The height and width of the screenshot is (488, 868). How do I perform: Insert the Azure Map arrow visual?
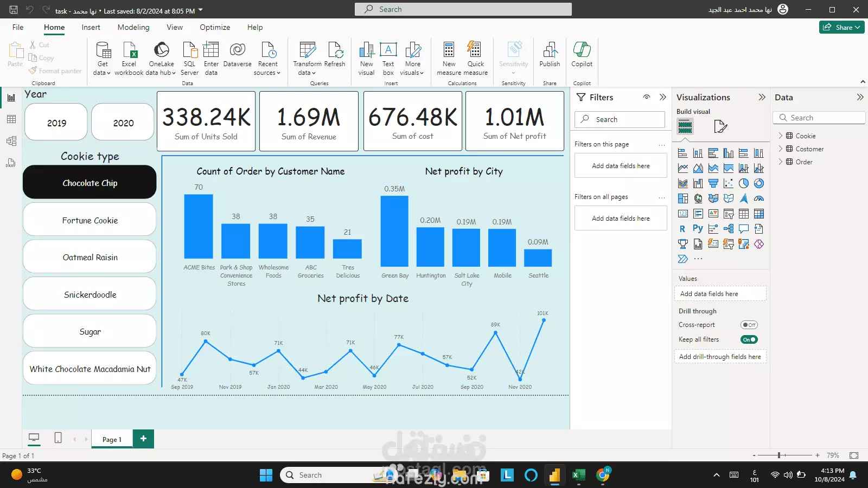[x=744, y=198]
